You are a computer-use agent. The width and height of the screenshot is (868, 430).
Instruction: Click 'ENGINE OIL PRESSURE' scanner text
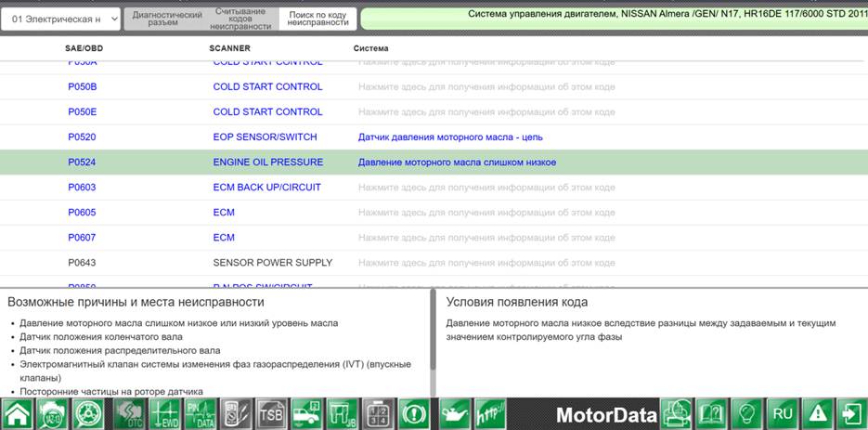pos(268,163)
